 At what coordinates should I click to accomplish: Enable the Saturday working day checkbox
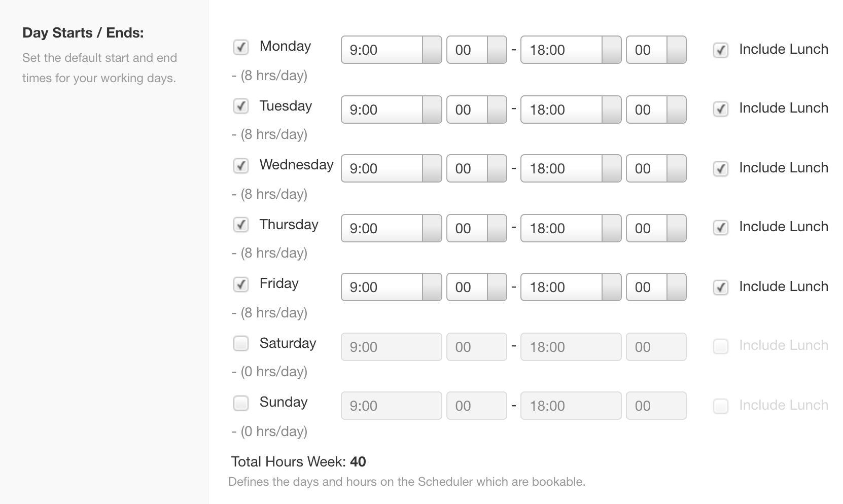(x=241, y=343)
